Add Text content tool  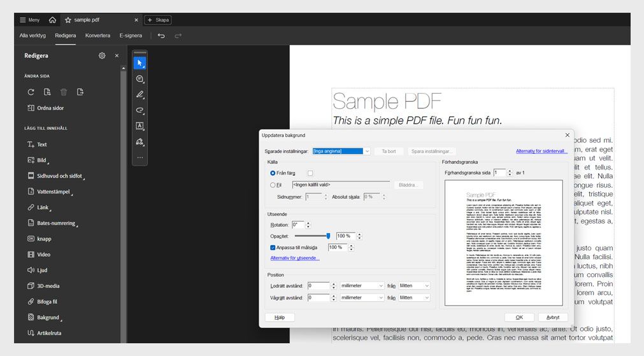pyautogui.click(x=37, y=145)
